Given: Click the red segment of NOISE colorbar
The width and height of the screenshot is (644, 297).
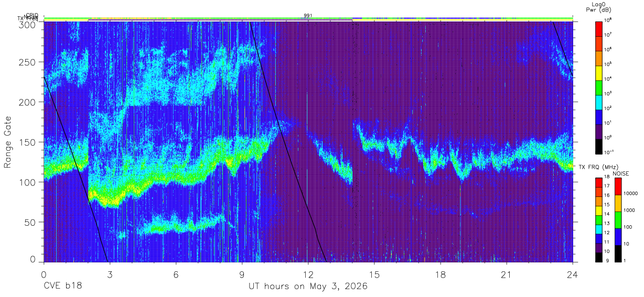Looking at the screenshot, I should (x=617, y=186).
